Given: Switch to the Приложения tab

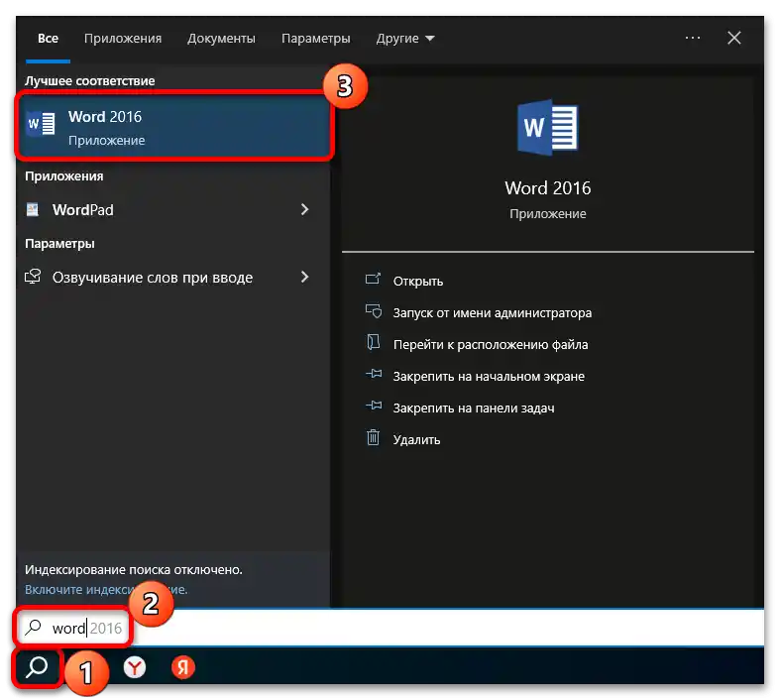Looking at the screenshot, I should click(122, 39).
